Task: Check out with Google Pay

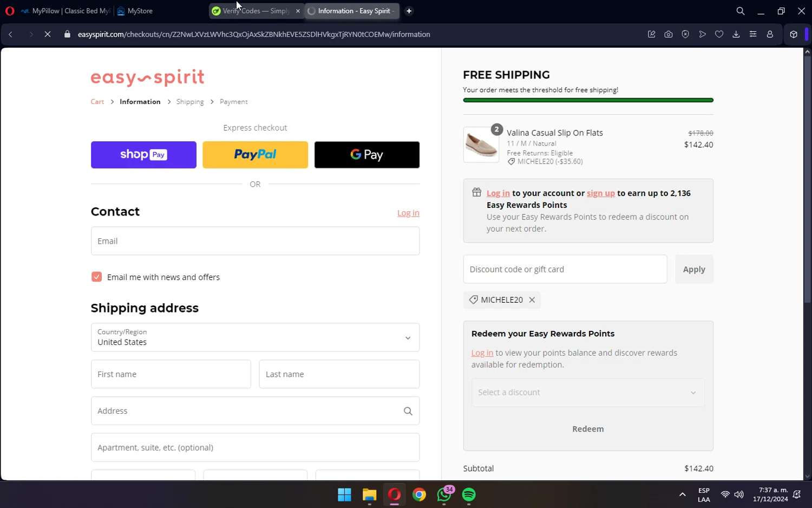Action: click(x=367, y=155)
